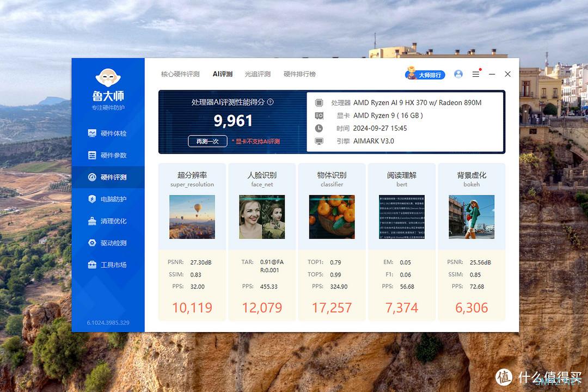Click the clock time icon

(x=318, y=128)
